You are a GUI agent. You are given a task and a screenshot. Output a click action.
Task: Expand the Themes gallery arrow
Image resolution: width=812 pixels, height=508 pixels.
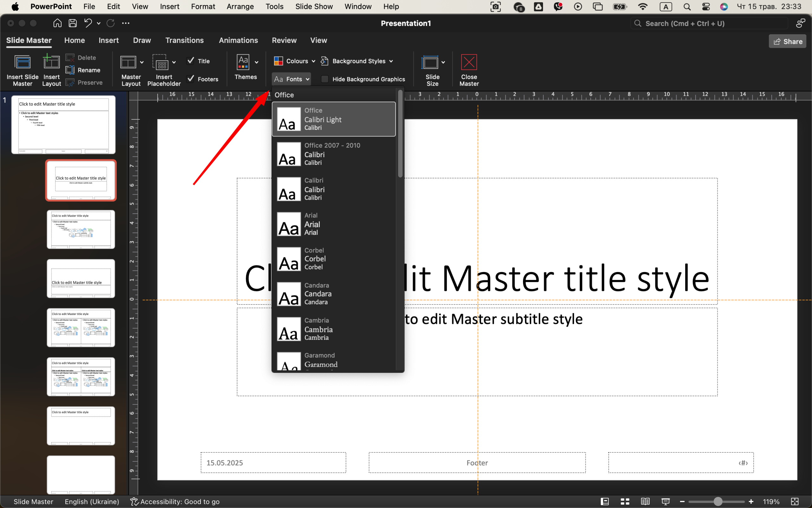[x=257, y=62]
